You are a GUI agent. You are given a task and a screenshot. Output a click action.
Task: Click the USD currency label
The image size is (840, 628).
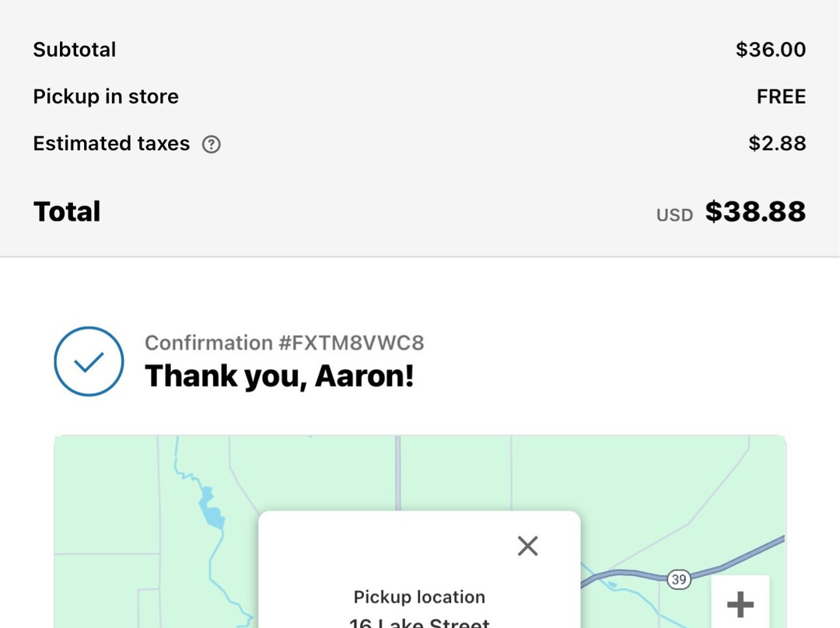pos(674,215)
